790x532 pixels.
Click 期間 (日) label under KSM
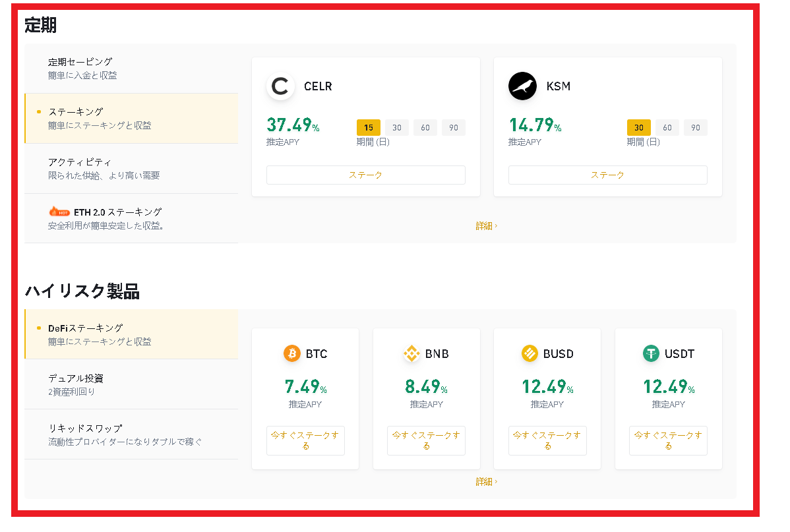tap(644, 142)
